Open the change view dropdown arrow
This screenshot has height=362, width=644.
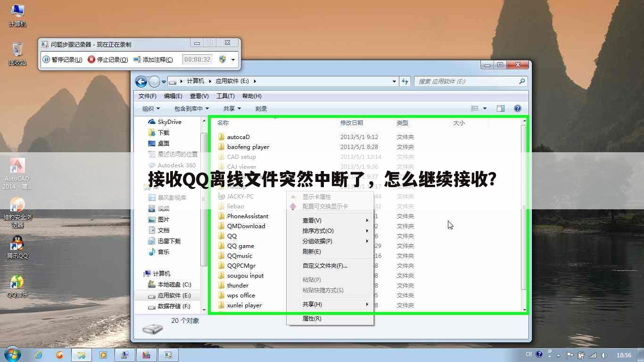486,108
